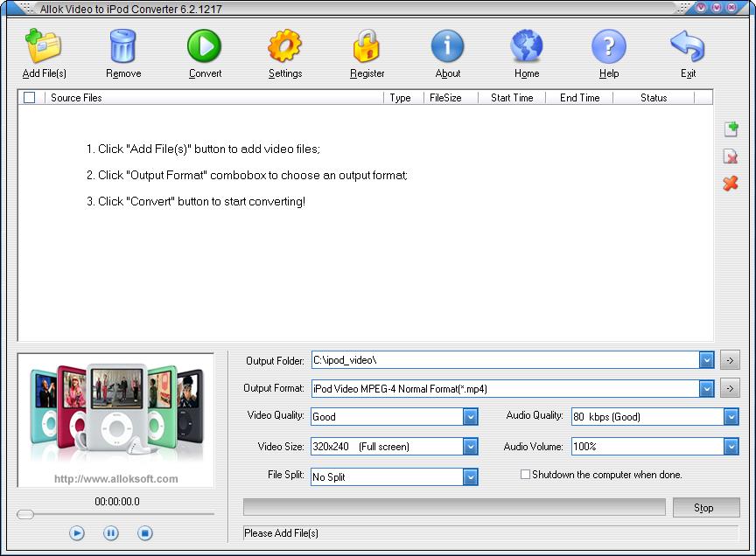Click the conversion progress bar
The width and height of the screenshot is (756, 556).
454,507
